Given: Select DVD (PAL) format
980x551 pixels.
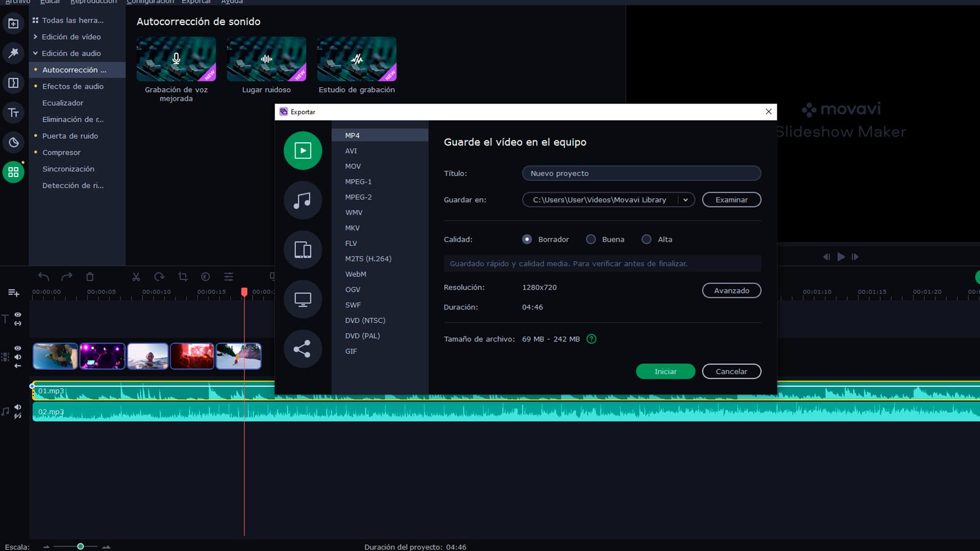Looking at the screenshot, I should click(380, 336).
